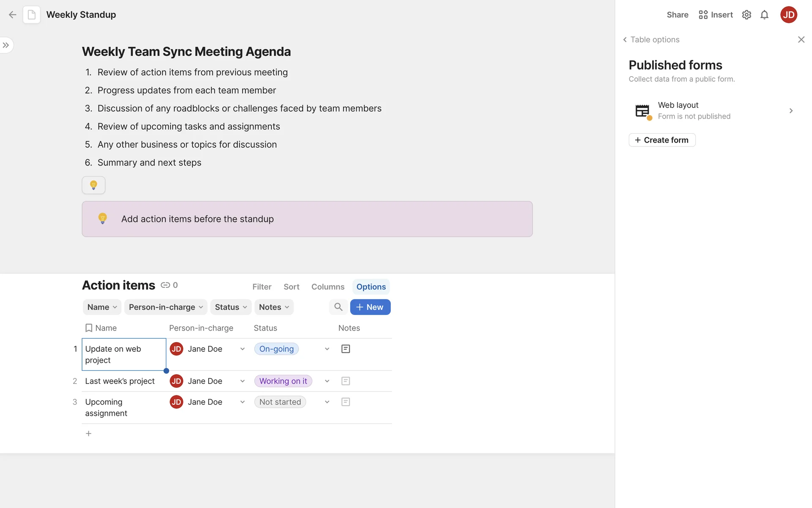The image size is (812, 508).
Task: Add a new row with the New button
Action: [370, 307]
